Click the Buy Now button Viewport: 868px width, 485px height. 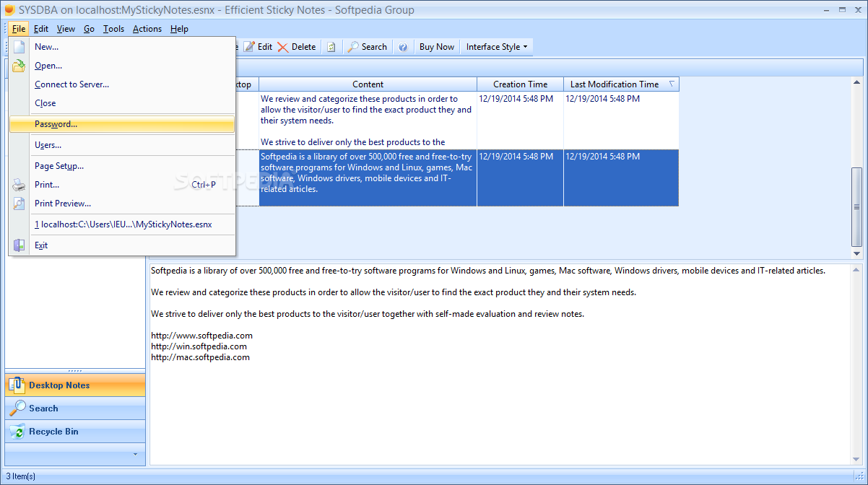point(437,47)
